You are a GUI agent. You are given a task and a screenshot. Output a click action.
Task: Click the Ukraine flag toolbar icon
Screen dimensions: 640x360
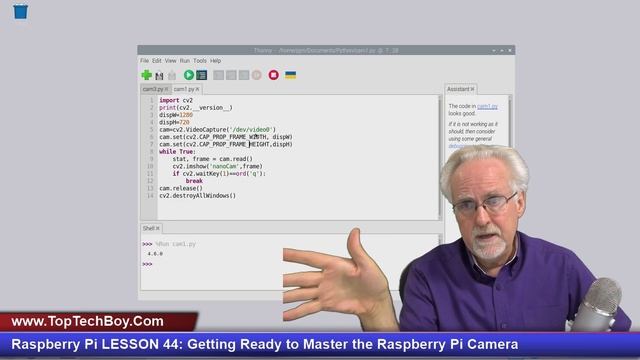coord(291,75)
